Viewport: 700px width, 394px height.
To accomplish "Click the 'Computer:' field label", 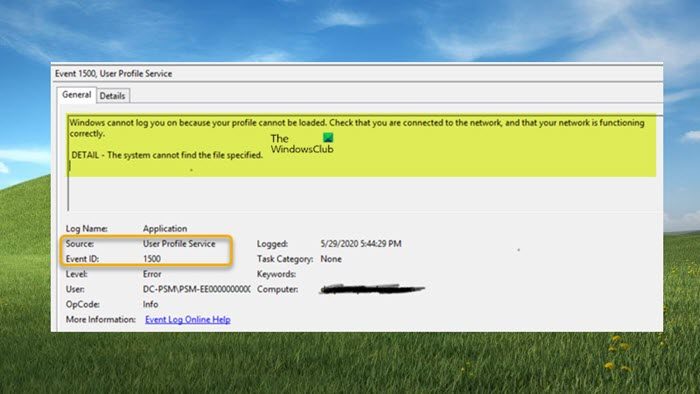I will [277, 289].
